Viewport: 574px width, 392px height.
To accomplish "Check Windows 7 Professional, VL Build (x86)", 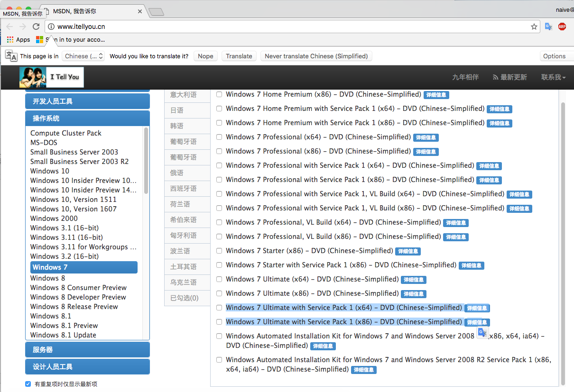I will [219, 237].
